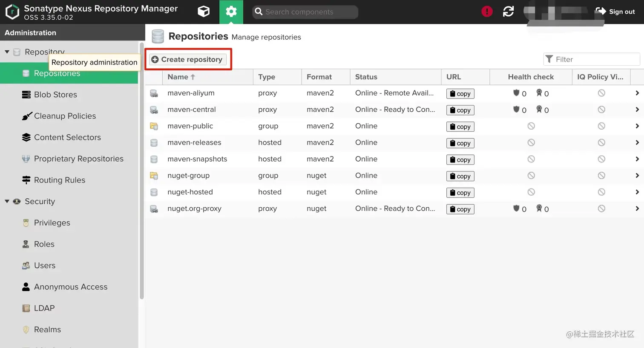This screenshot has width=644, height=348.
Task: Open the Browse cube icon in header
Action: click(204, 12)
